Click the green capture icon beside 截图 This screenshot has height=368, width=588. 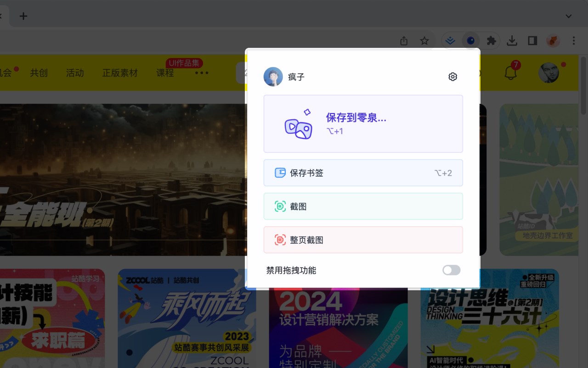[280, 207]
